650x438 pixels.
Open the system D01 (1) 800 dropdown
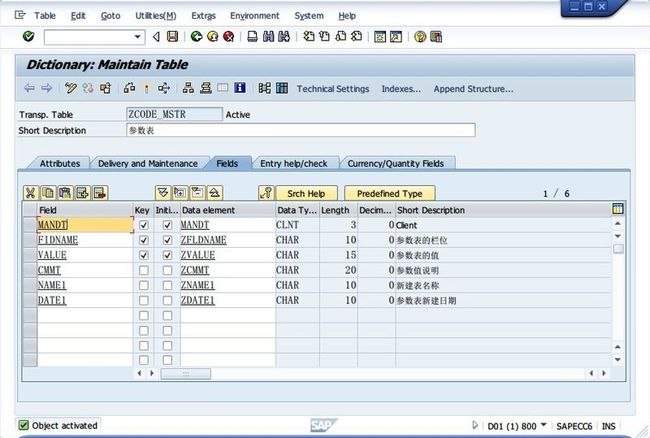click(544, 425)
